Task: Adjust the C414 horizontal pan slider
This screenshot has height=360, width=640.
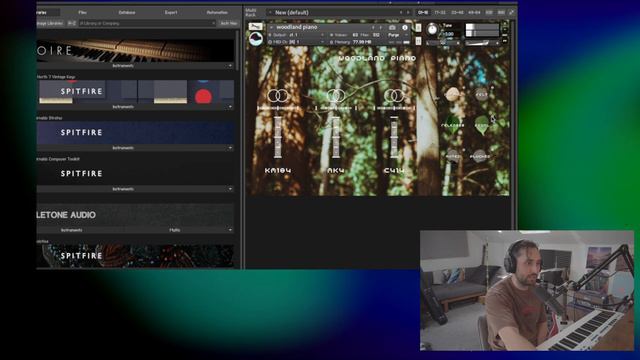Action: coord(394,108)
